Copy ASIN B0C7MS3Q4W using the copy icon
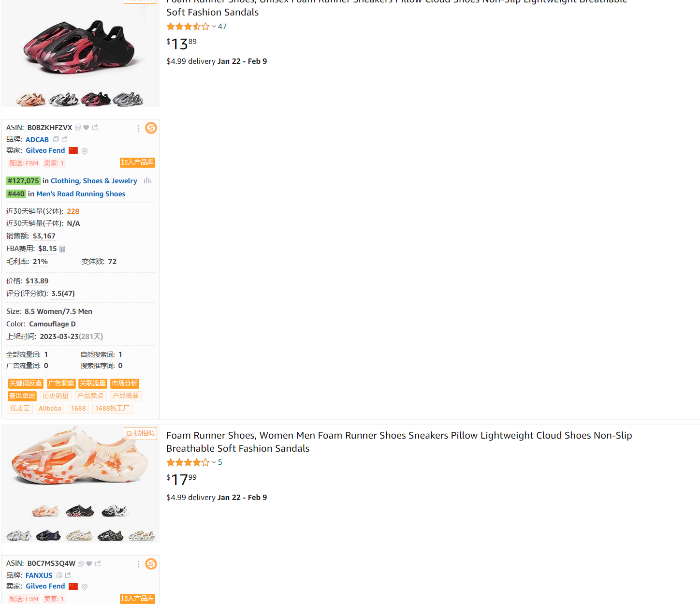 pyautogui.click(x=81, y=564)
